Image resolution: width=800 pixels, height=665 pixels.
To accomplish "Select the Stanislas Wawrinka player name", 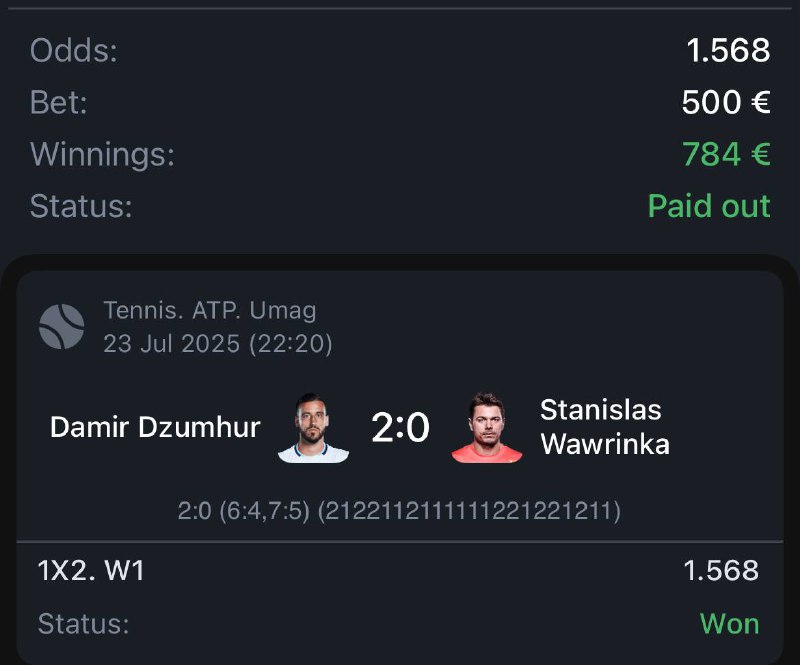I will 604,427.
